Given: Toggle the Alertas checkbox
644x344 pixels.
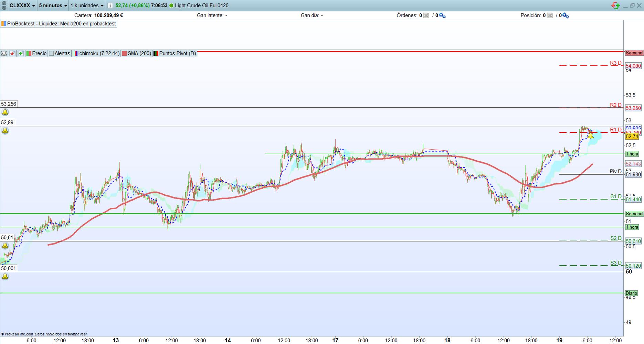Looking at the screenshot, I should pos(51,53).
